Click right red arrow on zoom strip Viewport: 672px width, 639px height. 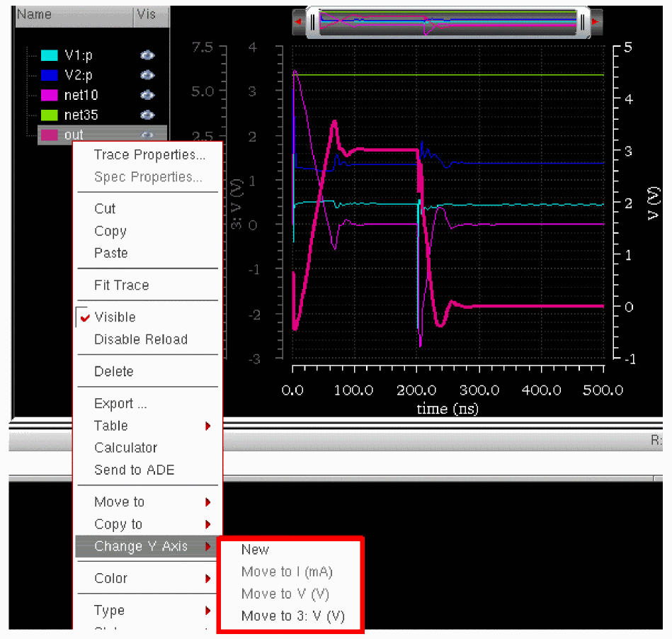[x=596, y=22]
